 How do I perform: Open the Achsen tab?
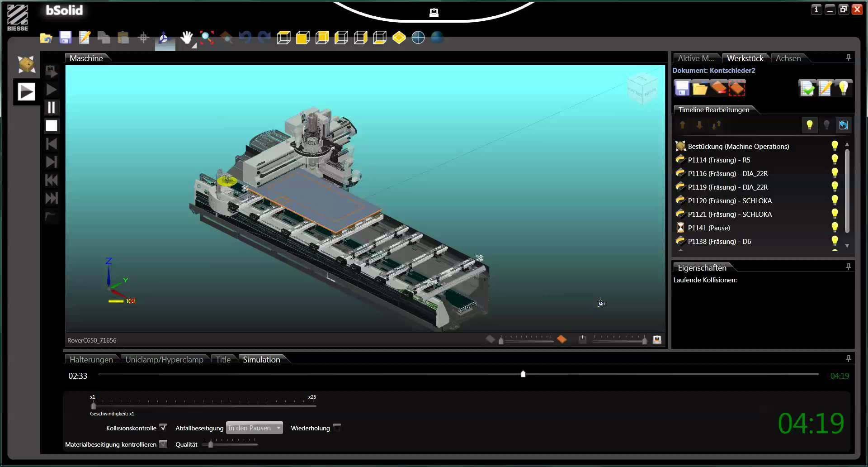coord(788,58)
